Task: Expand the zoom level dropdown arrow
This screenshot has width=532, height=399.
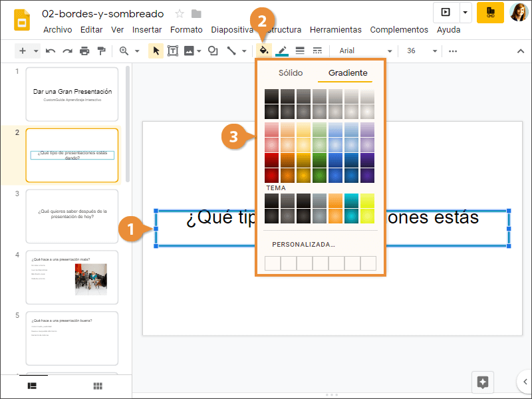Action: pyautogui.click(x=137, y=51)
